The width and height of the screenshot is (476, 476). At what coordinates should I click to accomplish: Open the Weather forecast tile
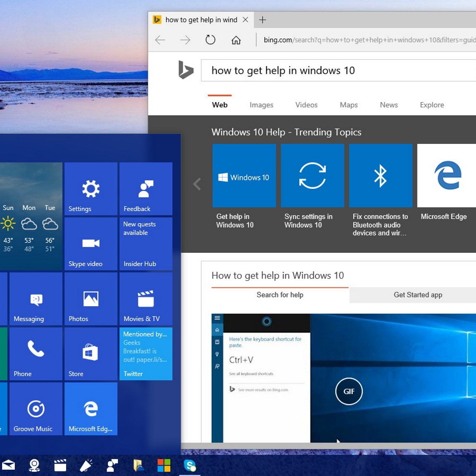coord(31,216)
